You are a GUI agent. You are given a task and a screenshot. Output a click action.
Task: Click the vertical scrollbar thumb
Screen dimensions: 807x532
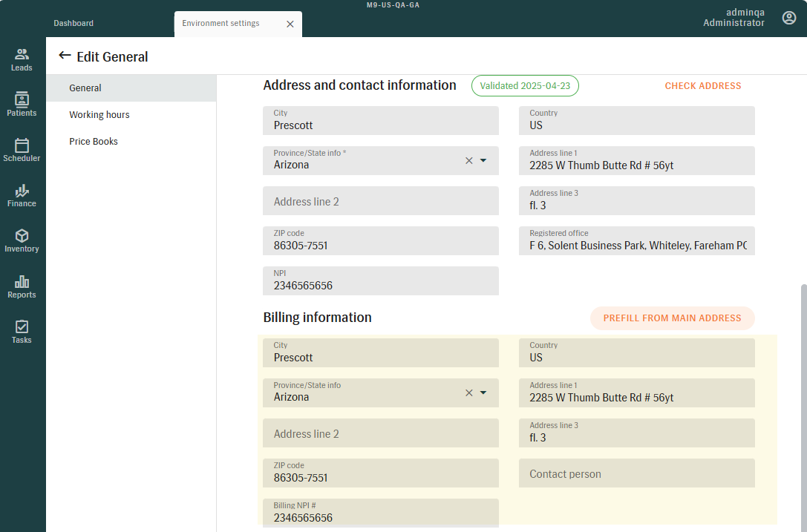[x=803, y=407]
